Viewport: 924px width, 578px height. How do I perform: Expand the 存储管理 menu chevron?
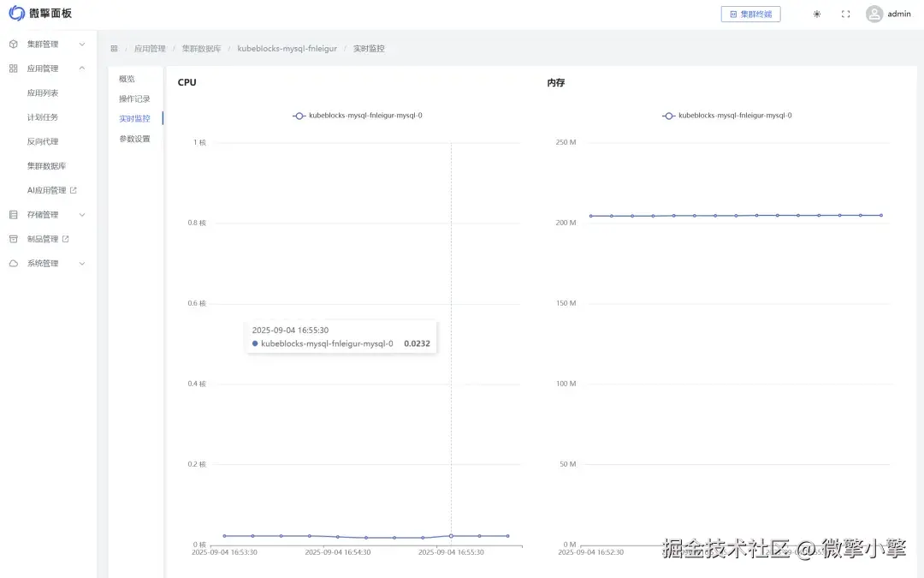pyautogui.click(x=82, y=215)
